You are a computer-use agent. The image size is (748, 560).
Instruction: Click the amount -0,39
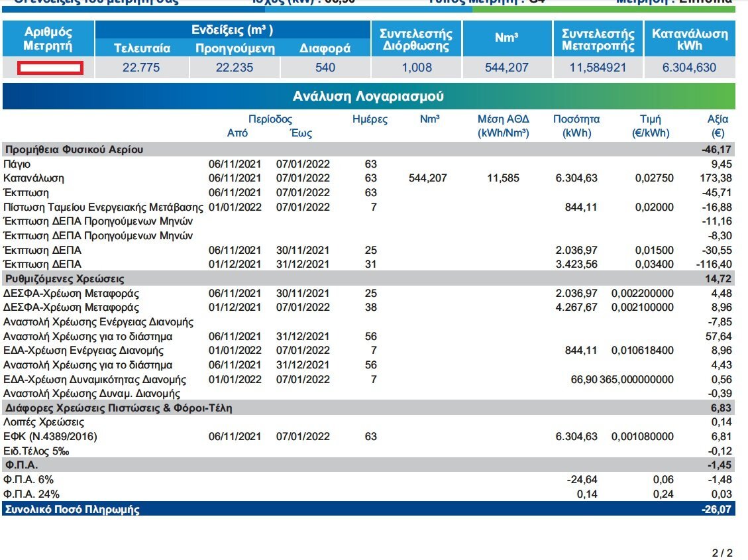[x=720, y=394]
